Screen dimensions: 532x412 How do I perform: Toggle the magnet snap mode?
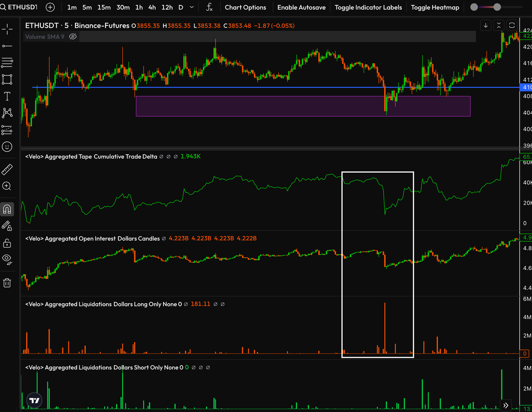click(7, 209)
